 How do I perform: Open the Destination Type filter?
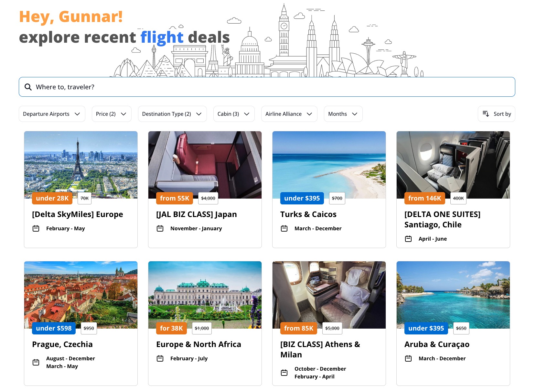[x=172, y=114]
